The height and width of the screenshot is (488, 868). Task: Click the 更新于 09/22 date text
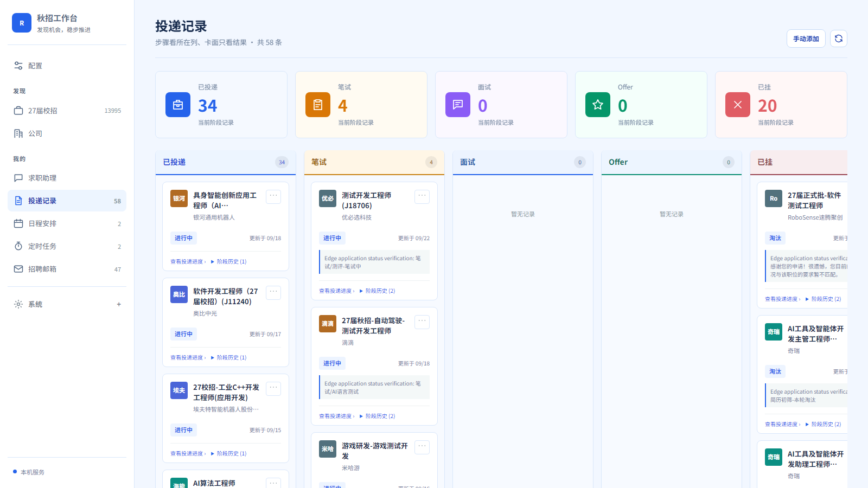point(414,238)
